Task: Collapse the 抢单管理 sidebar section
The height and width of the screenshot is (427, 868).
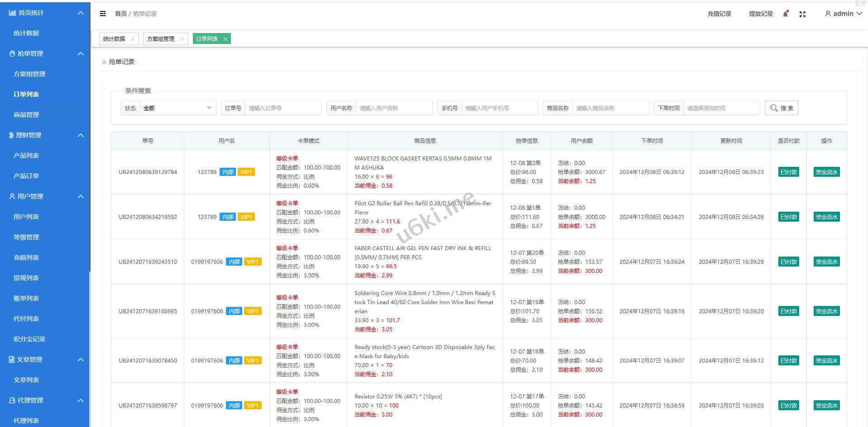Action: tap(81, 53)
